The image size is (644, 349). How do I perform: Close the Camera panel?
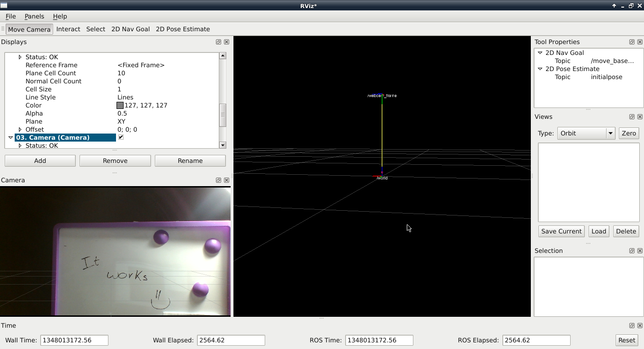point(226,180)
